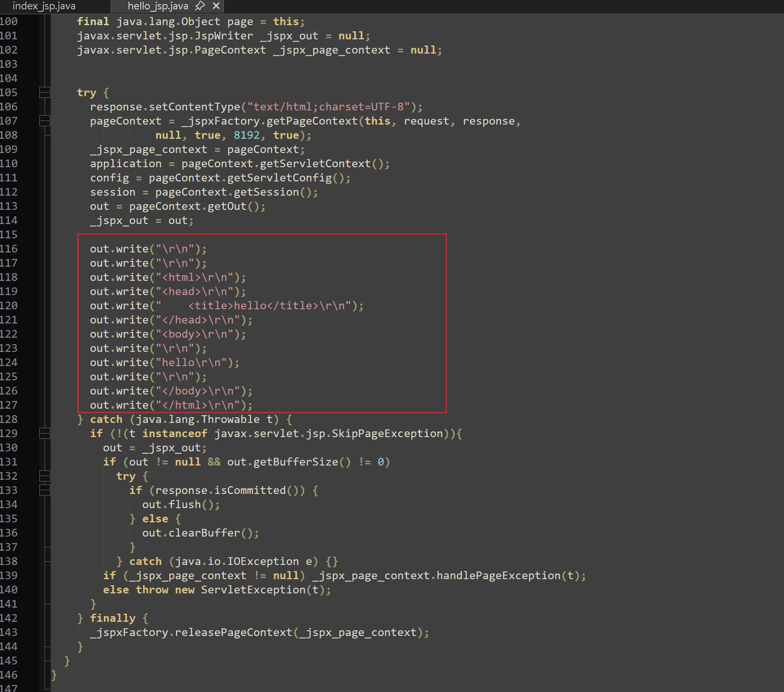The height and width of the screenshot is (692, 784).
Task: Click the getPageContext method name
Action: tap(312, 121)
